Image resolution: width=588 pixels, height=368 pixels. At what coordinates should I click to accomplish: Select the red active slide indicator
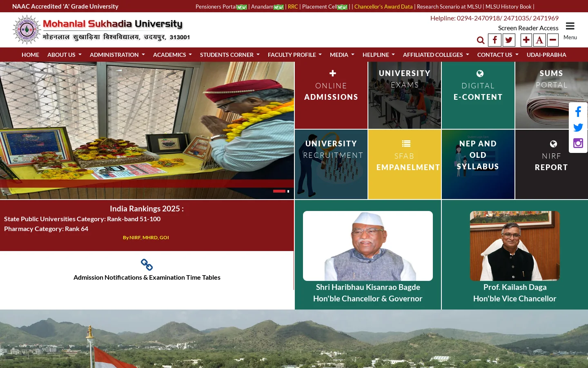click(279, 191)
